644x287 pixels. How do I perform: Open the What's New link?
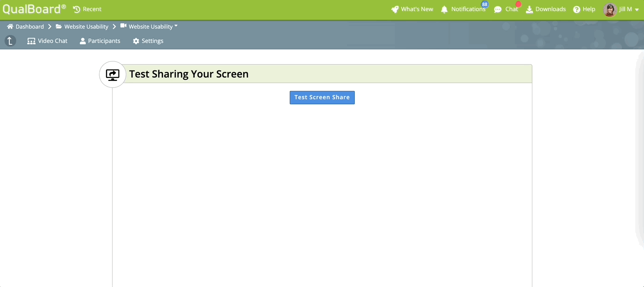tap(417, 9)
